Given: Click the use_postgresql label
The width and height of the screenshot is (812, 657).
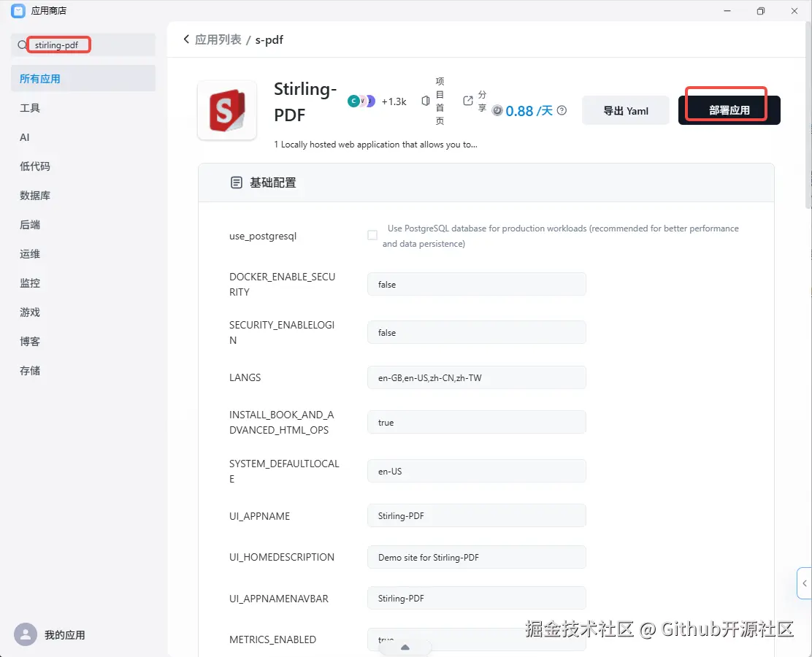Looking at the screenshot, I should point(263,236).
